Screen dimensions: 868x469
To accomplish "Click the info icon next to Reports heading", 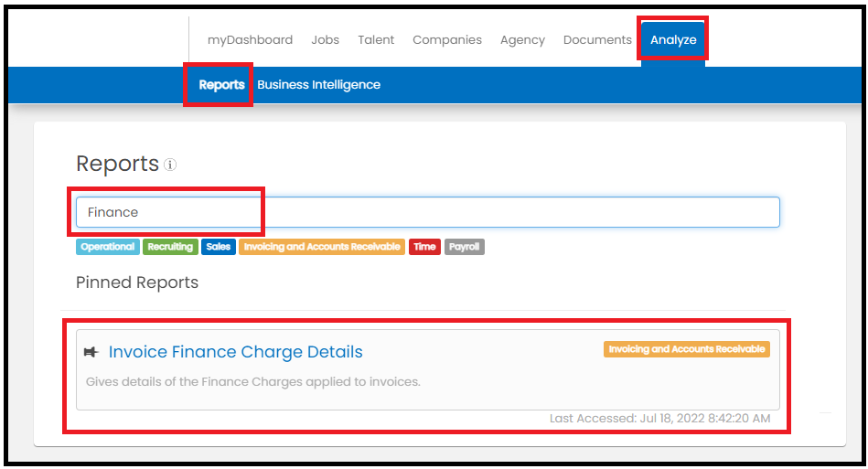I will click(170, 165).
